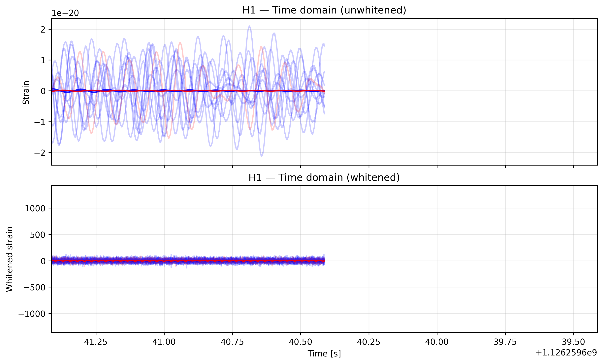Image resolution: width=603 pixels, height=364 pixels.
Task: Click the 1e−20 exponent label above top plot
Action: pyautogui.click(x=65, y=13)
